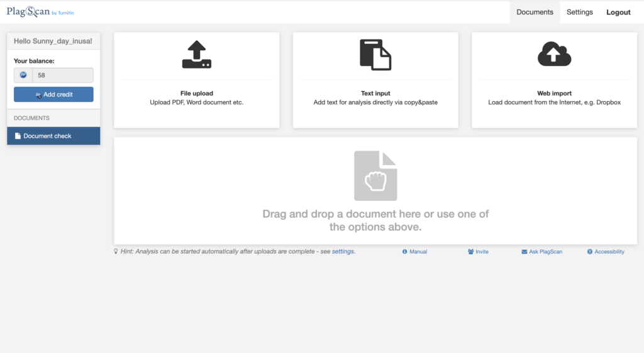Click the info icon beside Manual
The image size is (644, 353).
pyautogui.click(x=404, y=252)
